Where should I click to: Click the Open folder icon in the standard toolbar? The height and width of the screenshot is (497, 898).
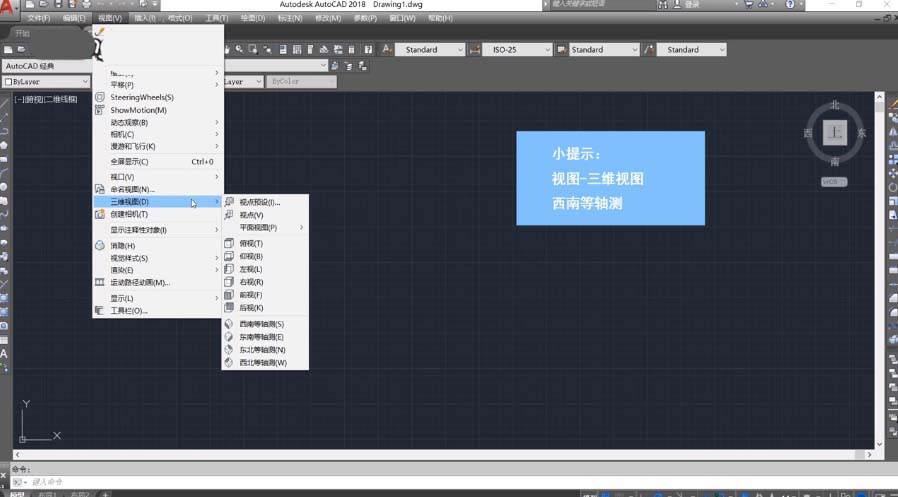click(22, 50)
